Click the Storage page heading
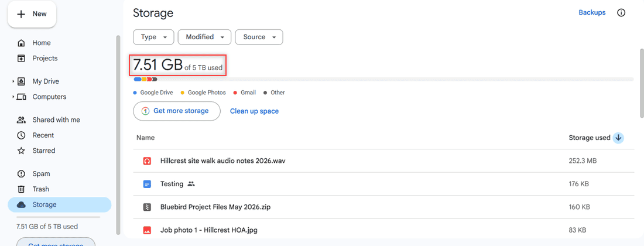 153,13
